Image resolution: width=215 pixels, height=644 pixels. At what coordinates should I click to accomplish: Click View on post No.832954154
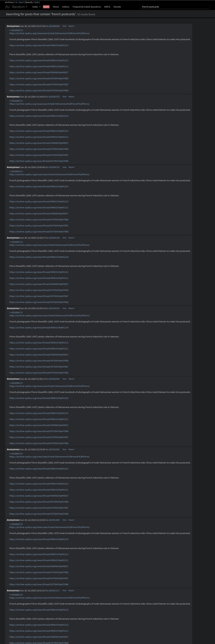tap(64, 238)
